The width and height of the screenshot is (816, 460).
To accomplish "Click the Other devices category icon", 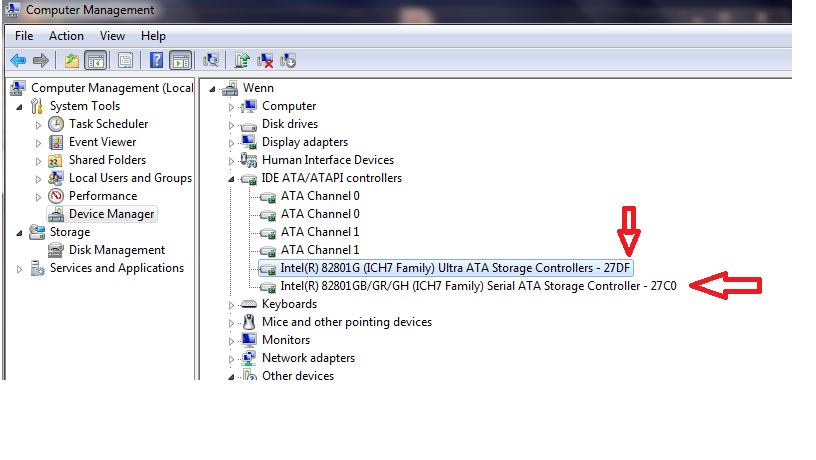I will pos(250,375).
